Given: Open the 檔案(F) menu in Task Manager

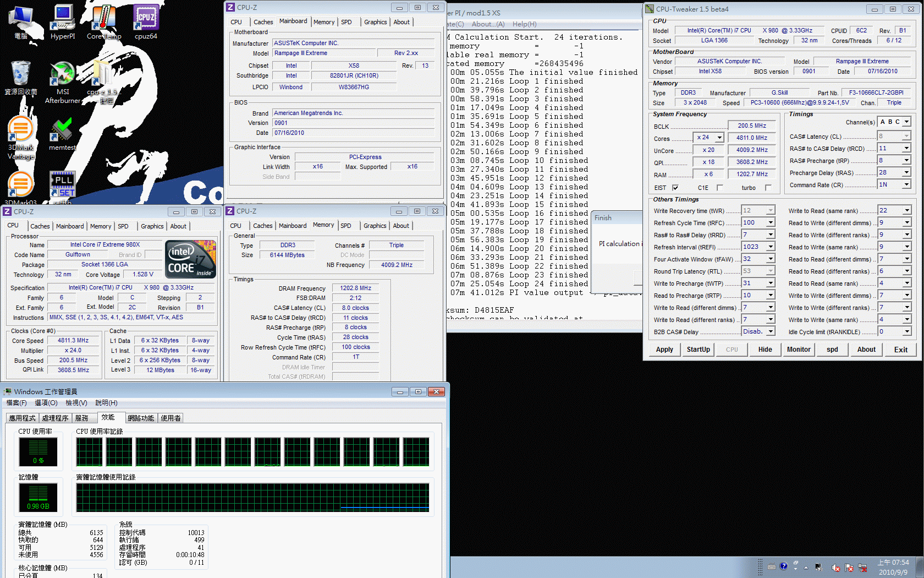Looking at the screenshot, I should coord(16,403).
